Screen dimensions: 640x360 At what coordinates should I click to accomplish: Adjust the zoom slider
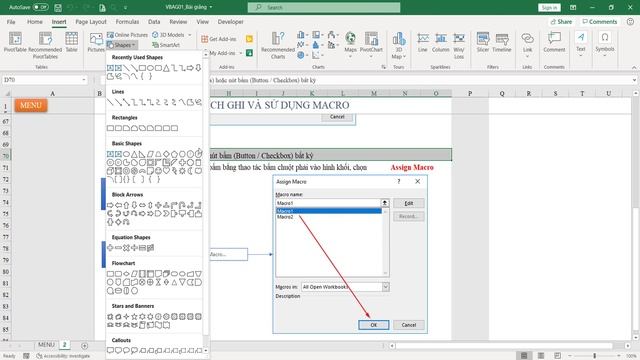click(594, 356)
